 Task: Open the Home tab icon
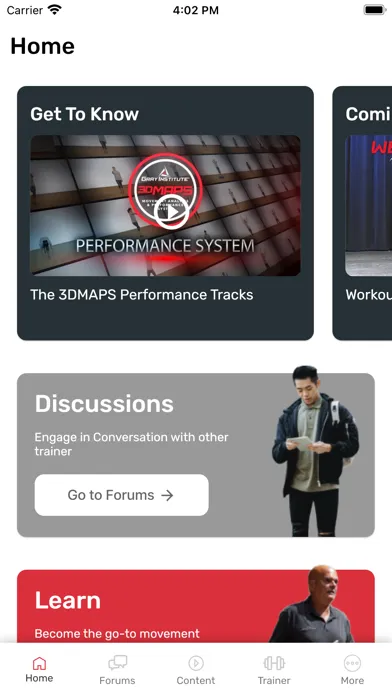point(39,663)
